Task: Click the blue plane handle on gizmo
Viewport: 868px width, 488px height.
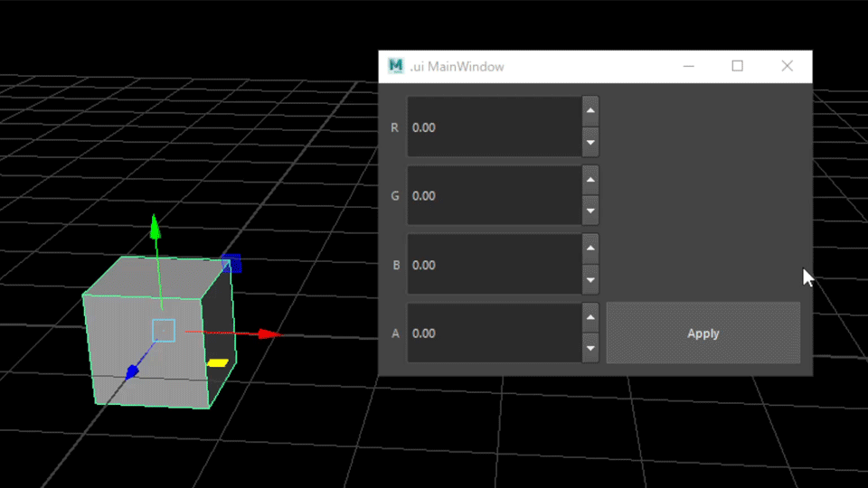Action: [232, 263]
